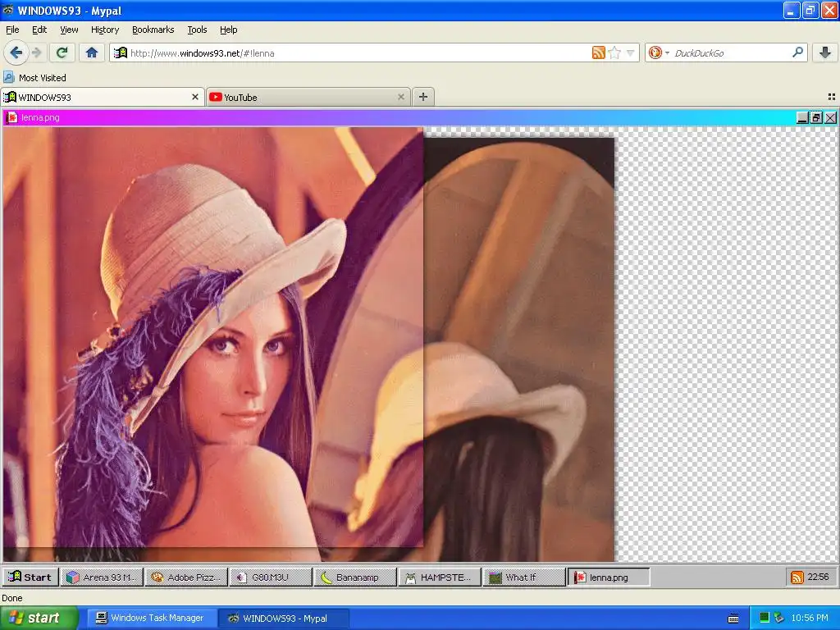Open the File menu
The image size is (840, 630).
point(12,30)
